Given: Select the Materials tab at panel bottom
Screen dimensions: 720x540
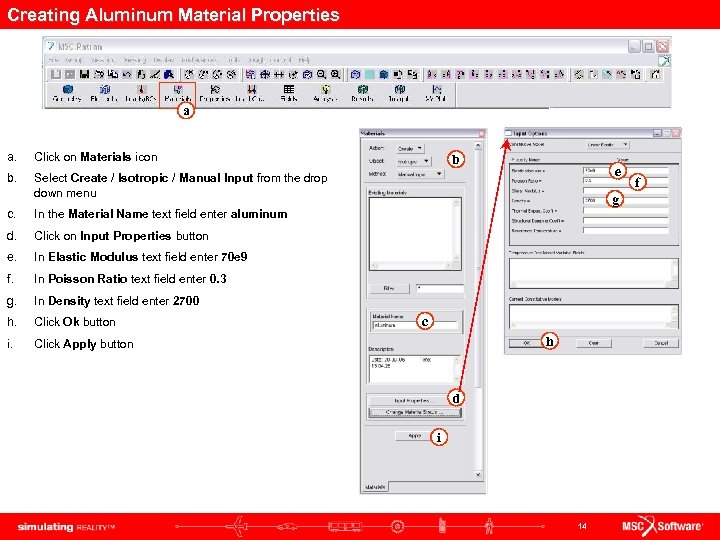Looking at the screenshot, I should (375, 487).
